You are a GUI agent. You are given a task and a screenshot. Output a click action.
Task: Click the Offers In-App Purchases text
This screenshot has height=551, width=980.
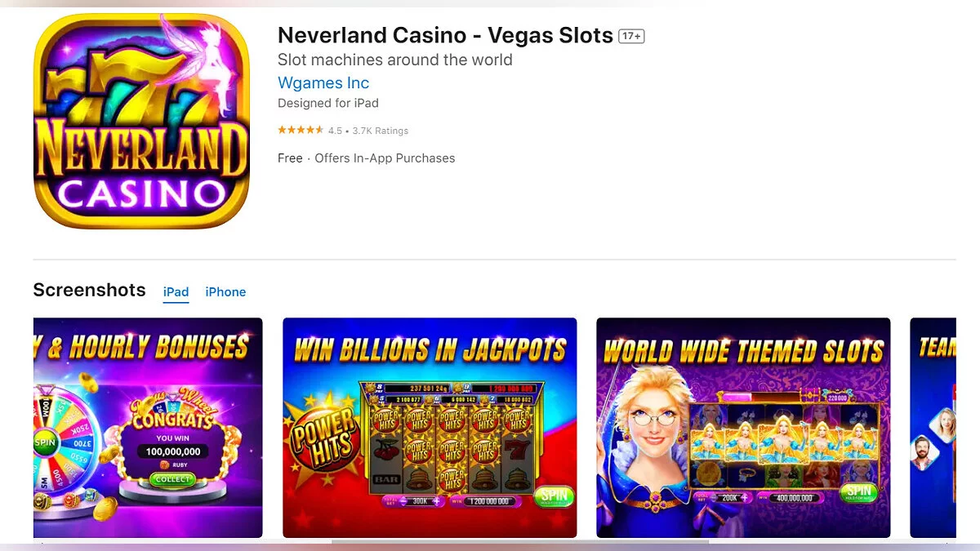[385, 158]
